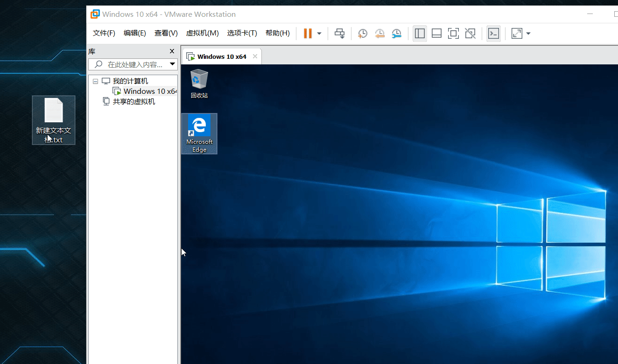Screen dimensions: 618x364
Task: Send Ctrl+Alt+Del to the guest
Action: (339, 33)
